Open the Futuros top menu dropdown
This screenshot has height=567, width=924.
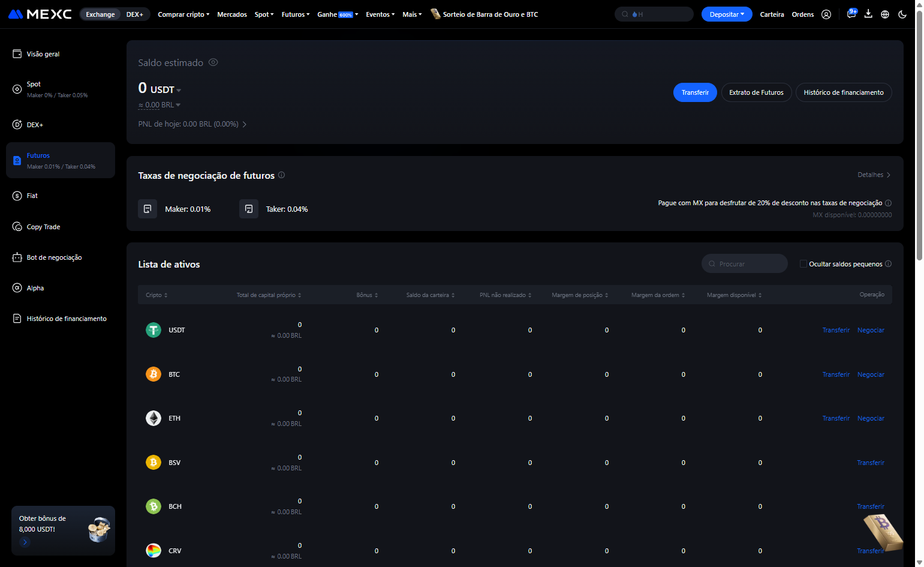tap(296, 14)
